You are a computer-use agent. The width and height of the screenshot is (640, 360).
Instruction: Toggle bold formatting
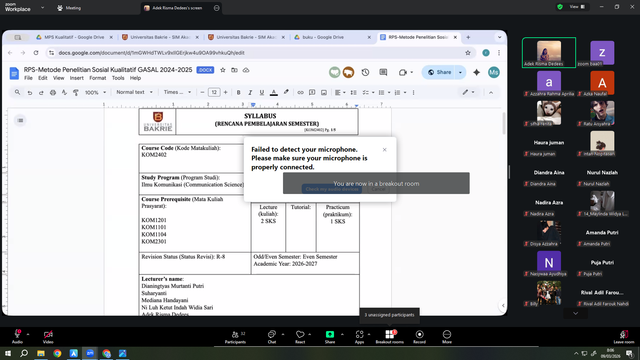pyautogui.click(x=238, y=93)
